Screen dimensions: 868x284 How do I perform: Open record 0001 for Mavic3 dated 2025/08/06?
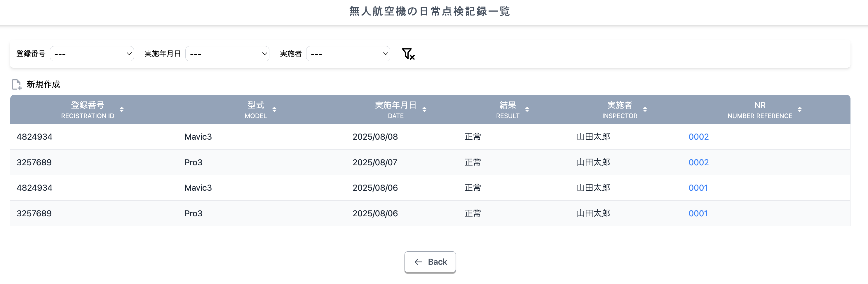point(698,188)
